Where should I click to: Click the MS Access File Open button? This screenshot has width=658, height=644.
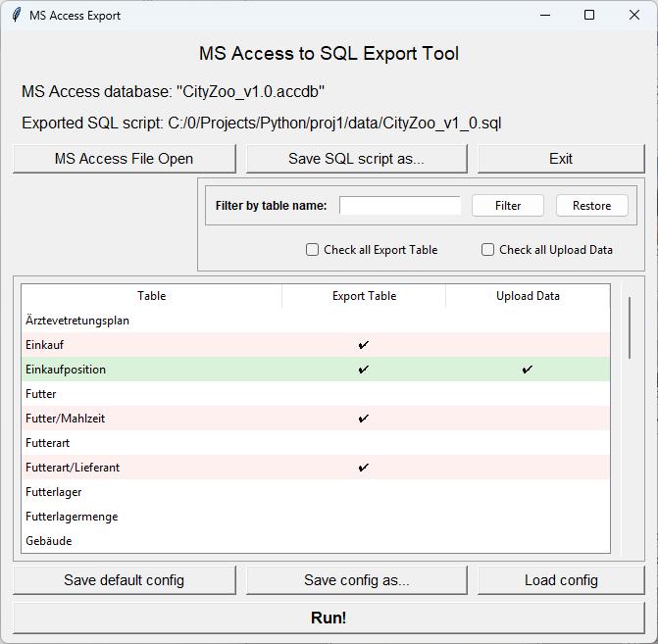[x=125, y=159]
